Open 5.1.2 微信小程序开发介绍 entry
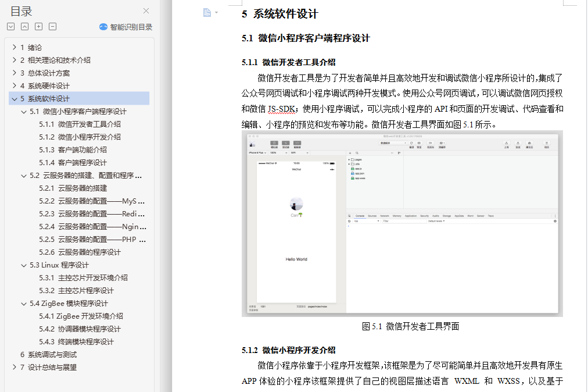588x392 pixels. 80,137
